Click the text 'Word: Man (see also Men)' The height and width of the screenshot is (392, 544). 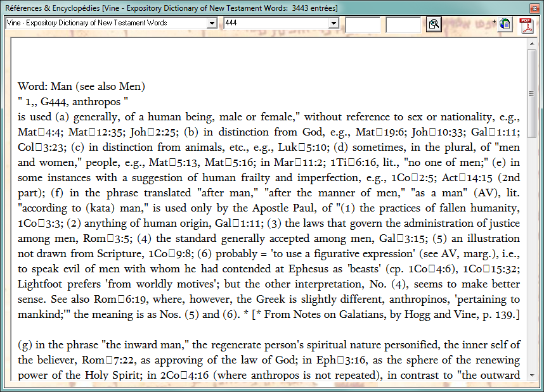[82, 86]
